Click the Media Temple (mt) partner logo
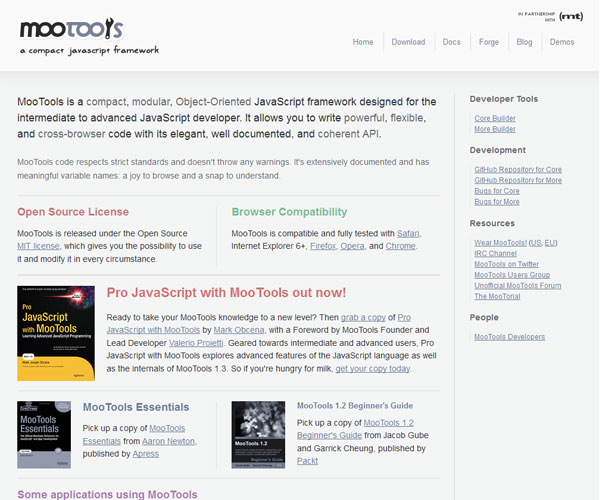 571,16
